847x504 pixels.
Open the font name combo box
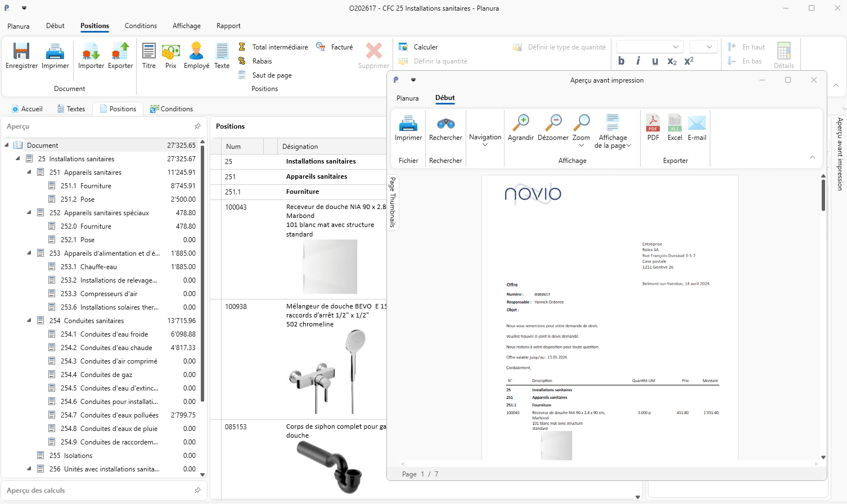pyautogui.click(x=650, y=47)
